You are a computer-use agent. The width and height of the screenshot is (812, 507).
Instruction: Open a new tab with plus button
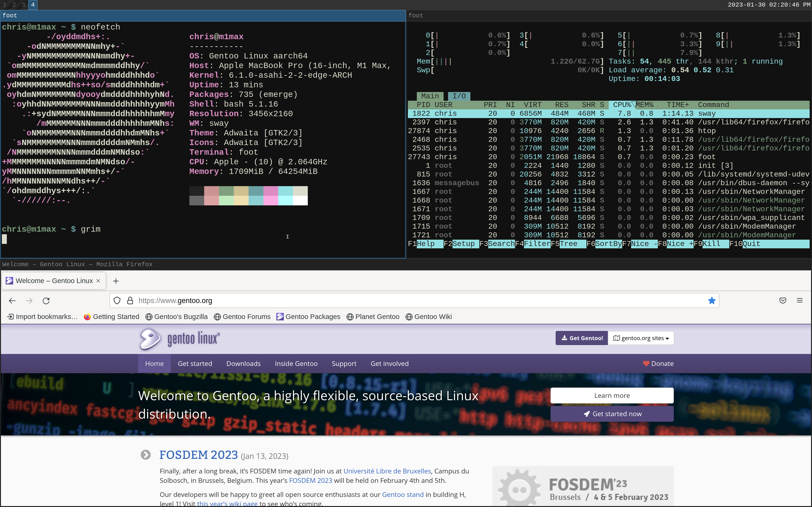coord(116,281)
